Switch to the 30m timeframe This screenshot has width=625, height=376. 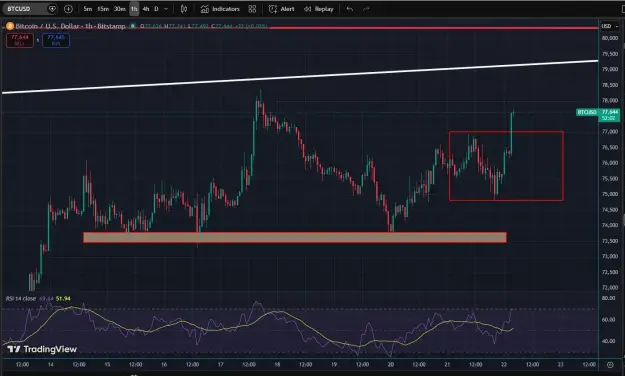[120, 9]
